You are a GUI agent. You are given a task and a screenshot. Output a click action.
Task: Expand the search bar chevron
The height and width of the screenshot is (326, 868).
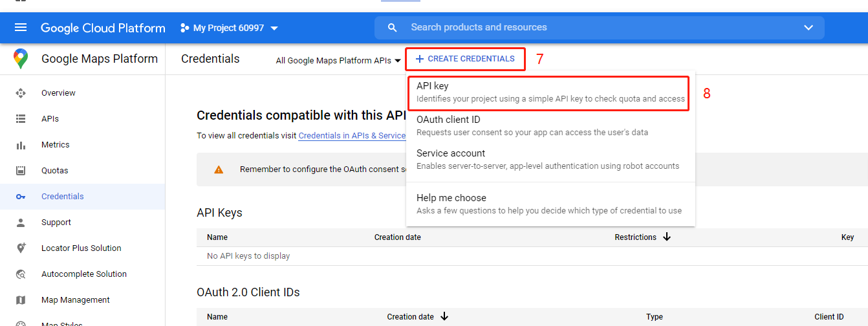[808, 28]
